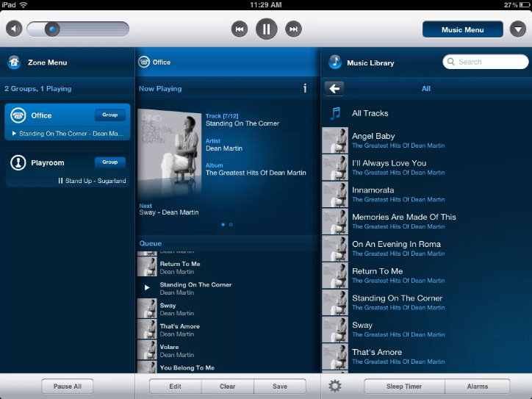
Task: Click the Next track Sway - Dean Martin
Action: pyautogui.click(x=168, y=212)
